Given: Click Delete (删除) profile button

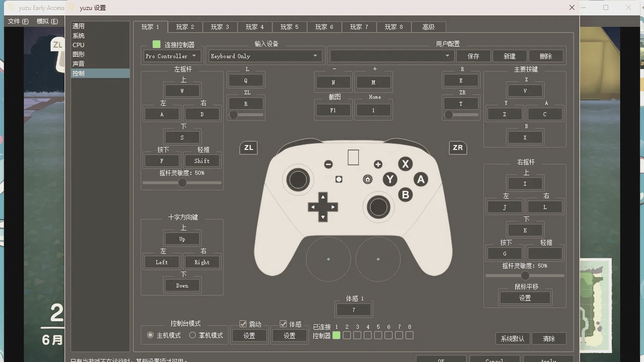Looking at the screenshot, I should 546,56.
